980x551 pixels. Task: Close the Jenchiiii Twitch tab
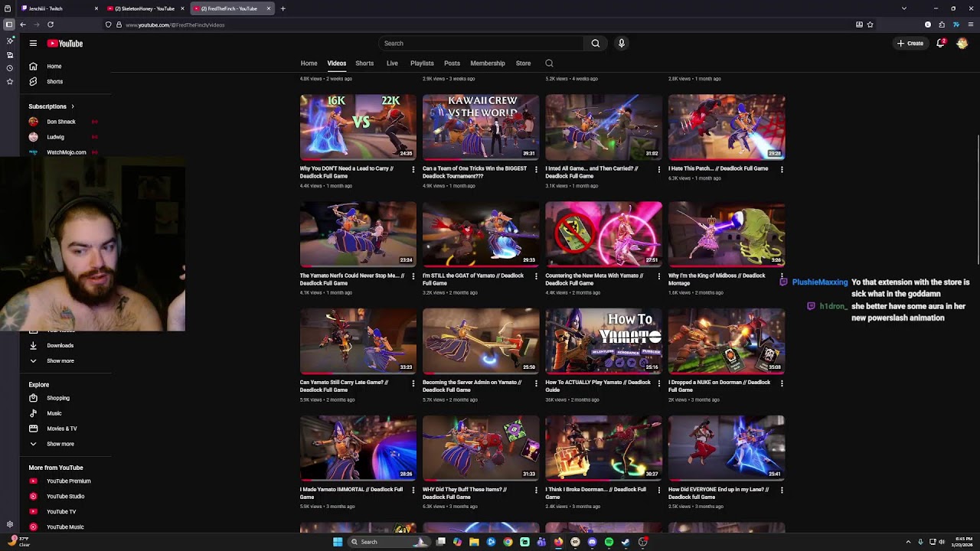(x=96, y=8)
